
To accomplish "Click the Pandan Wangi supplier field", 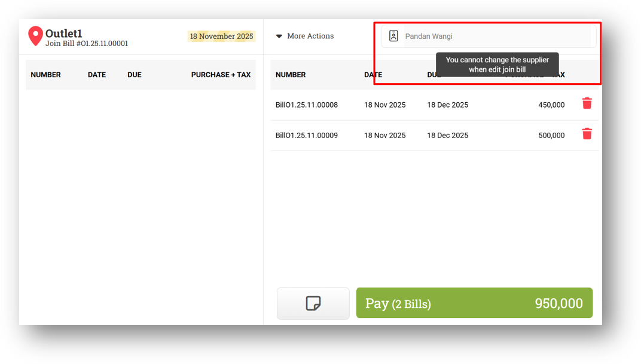I will 489,36.
